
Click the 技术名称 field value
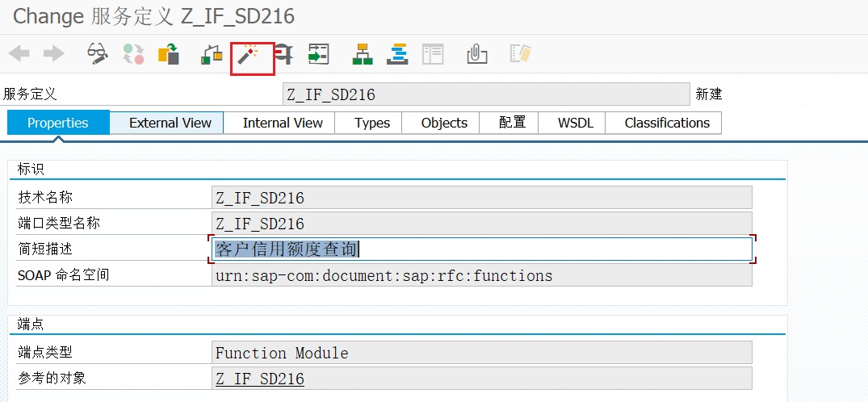click(481, 198)
